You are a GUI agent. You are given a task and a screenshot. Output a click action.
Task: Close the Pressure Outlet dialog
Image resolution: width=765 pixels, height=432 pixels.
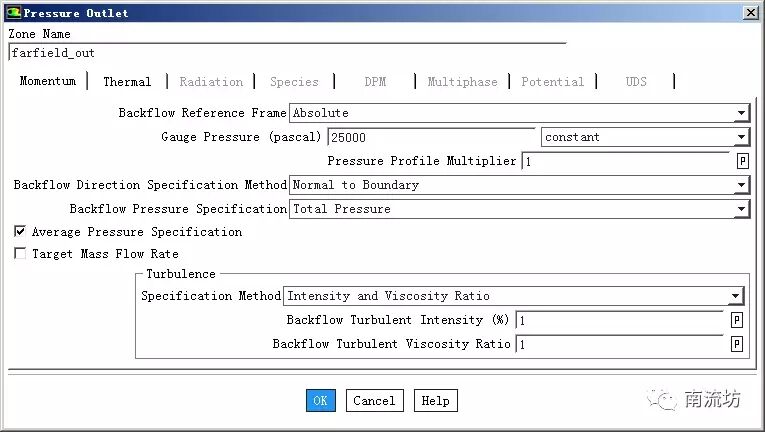click(749, 13)
